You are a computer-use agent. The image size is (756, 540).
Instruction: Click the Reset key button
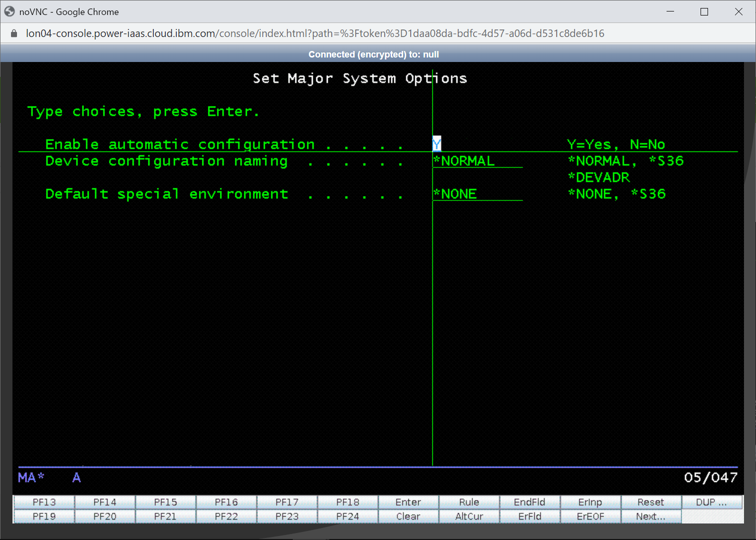click(x=651, y=502)
